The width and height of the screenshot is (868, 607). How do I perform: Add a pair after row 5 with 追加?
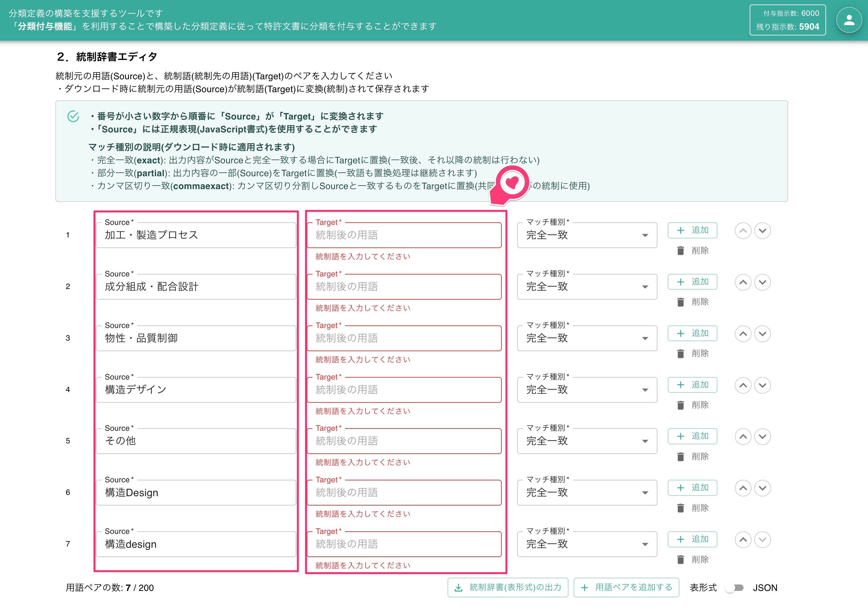click(692, 436)
